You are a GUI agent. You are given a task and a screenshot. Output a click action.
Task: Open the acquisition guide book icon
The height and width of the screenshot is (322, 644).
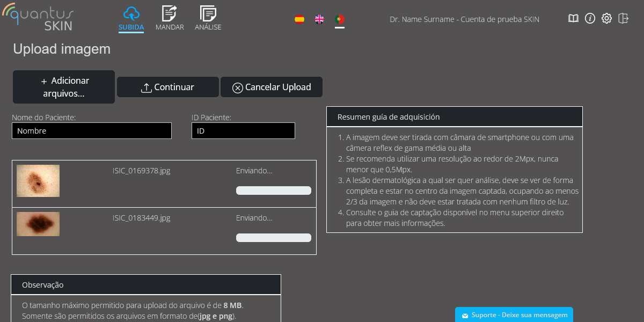(x=573, y=19)
